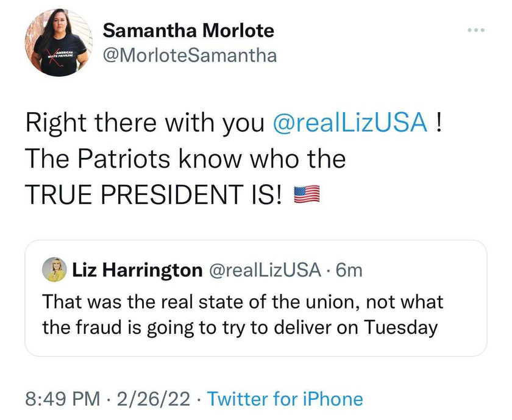This screenshot has width=512, height=420.
Task: Click Liz Harrington name in quoted tweet
Action: [x=137, y=270]
